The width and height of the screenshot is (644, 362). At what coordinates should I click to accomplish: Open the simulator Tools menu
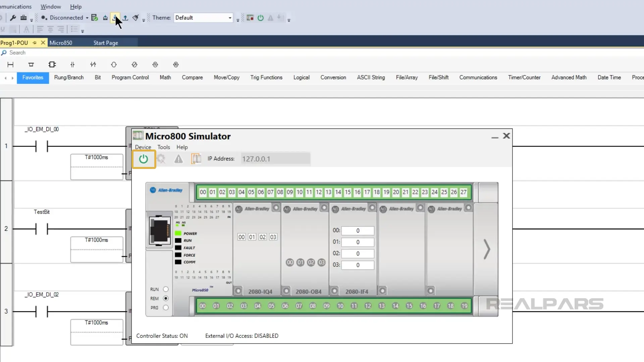coord(164,147)
